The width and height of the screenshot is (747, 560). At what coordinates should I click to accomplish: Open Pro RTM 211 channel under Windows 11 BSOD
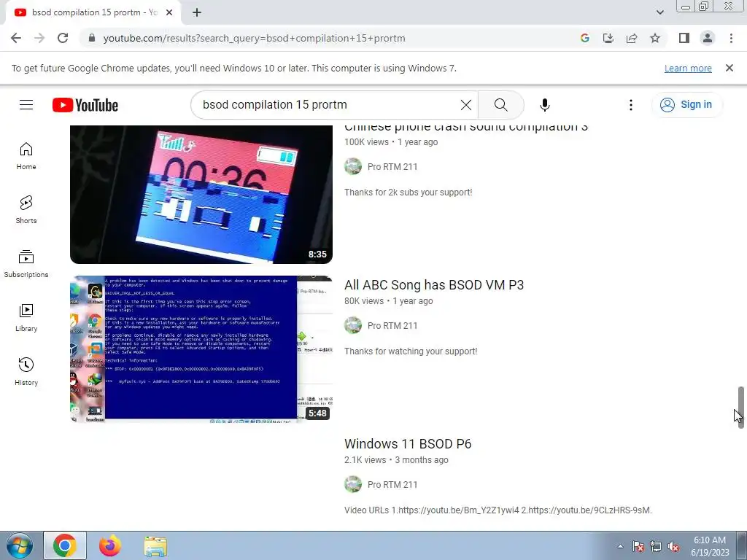pos(392,485)
